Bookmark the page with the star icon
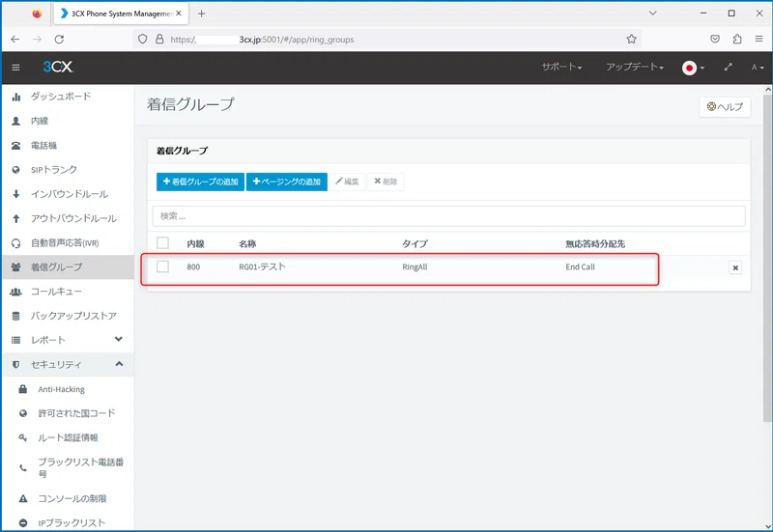Viewport: 773px width, 532px height. (631, 40)
